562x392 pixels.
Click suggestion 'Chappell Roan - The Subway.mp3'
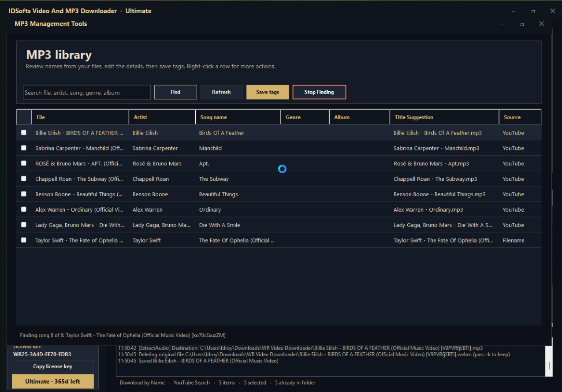[x=435, y=179]
